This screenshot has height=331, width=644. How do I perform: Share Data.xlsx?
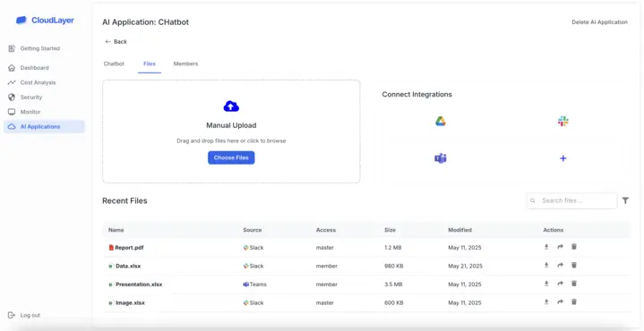tap(560, 266)
